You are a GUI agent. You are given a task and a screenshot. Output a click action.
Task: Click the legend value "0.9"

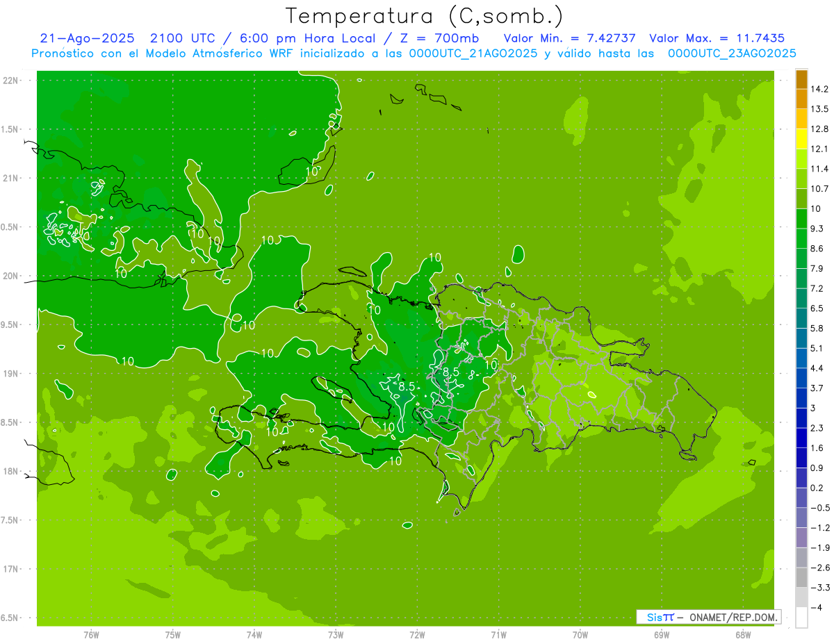[x=817, y=468]
